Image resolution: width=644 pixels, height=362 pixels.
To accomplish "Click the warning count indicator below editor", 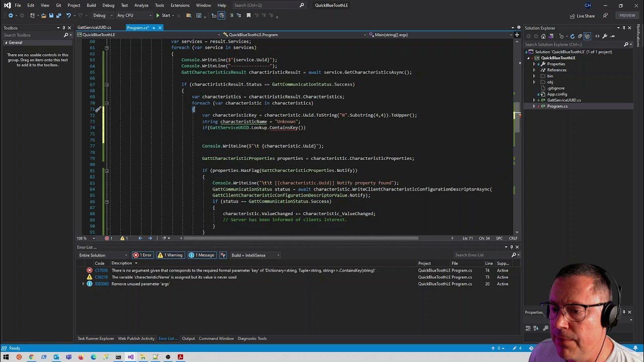I will click(x=124, y=238).
